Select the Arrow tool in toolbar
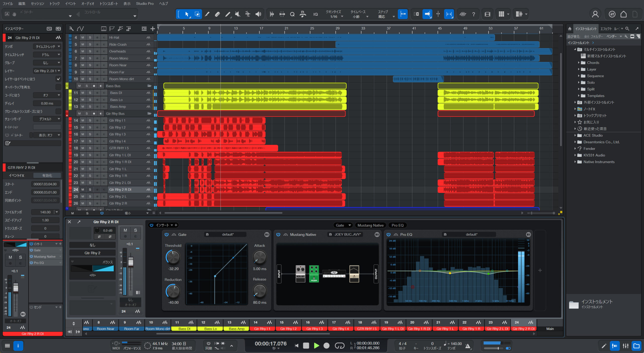644x353 pixels. [x=187, y=14]
